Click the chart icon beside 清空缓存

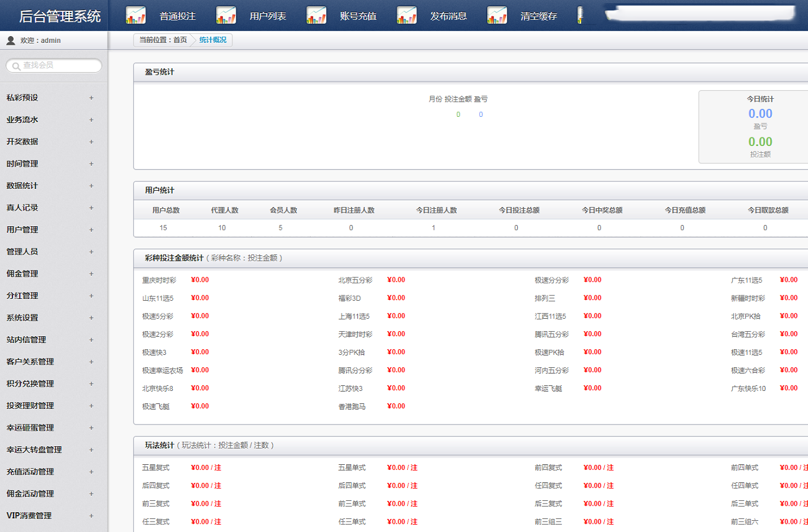(x=497, y=16)
